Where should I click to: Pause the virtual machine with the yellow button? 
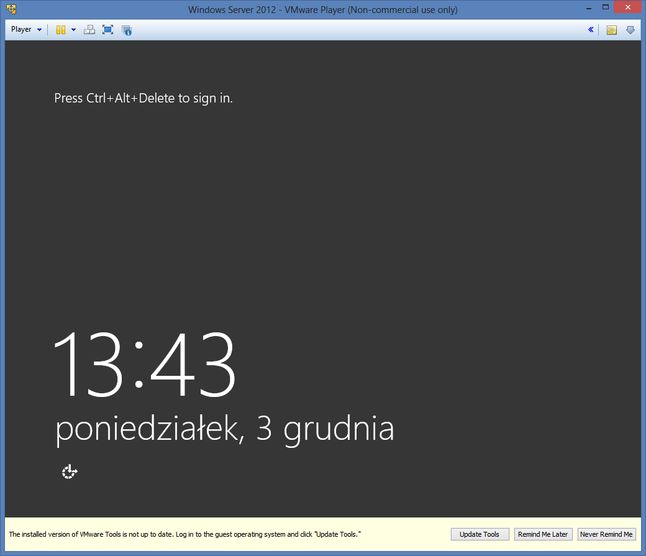click(x=61, y=30)
